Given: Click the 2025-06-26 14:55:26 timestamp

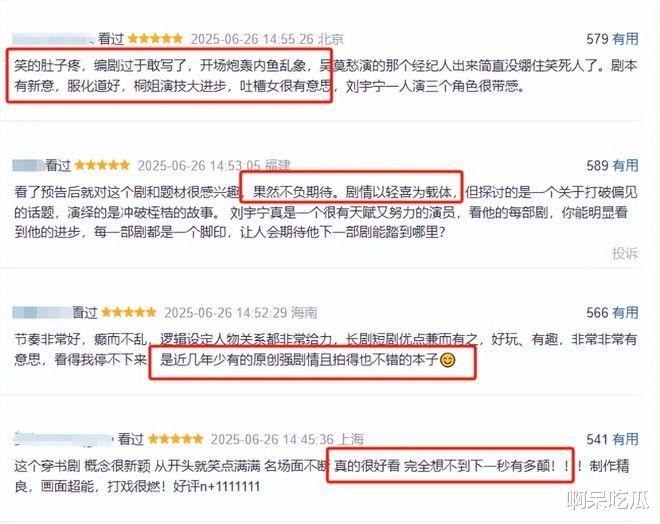Looking at the screenshot, I should click(x=252, y=39).
